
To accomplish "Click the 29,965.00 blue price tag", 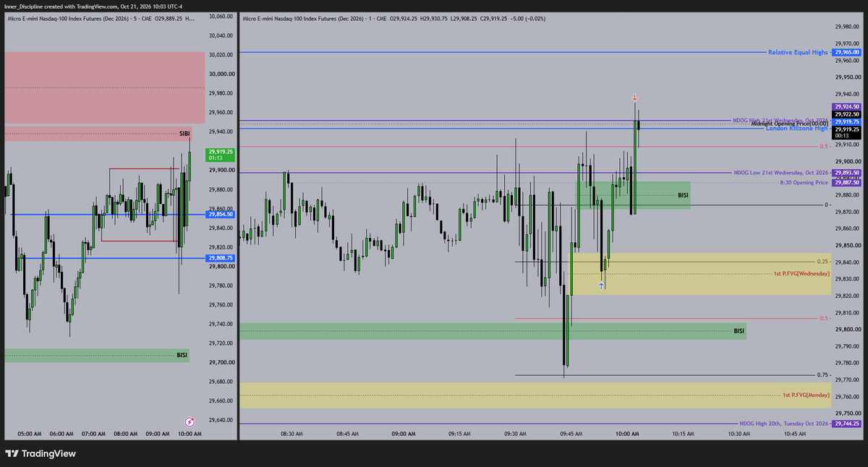I will coord(847,52).
